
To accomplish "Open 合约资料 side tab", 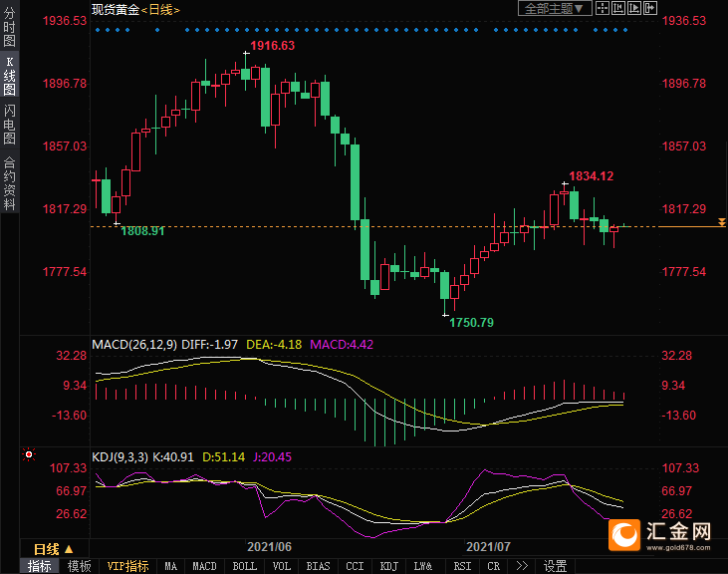I will [9, 183].
